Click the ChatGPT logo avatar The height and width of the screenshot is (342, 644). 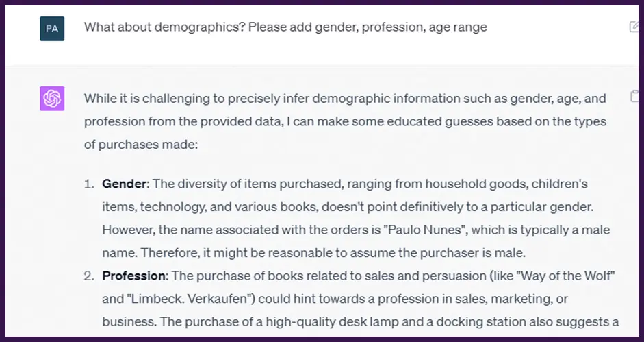click(x=52, y=99)
